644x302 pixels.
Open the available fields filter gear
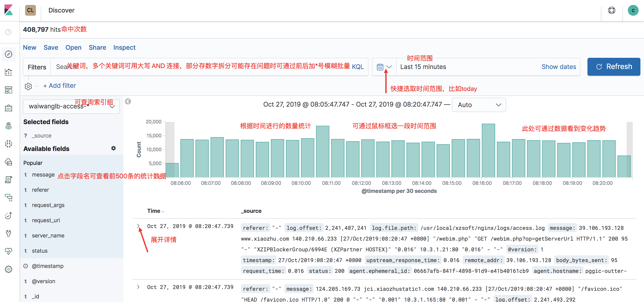(113, 148)
